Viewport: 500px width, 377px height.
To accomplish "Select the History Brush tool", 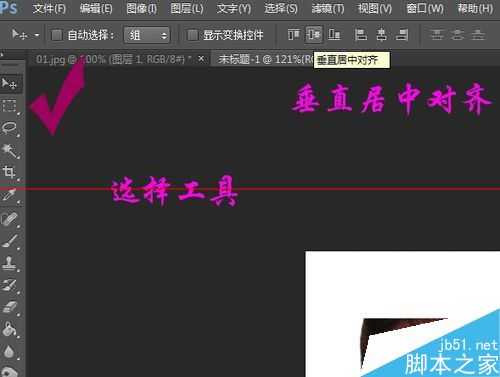I will [x=9, y=285].
